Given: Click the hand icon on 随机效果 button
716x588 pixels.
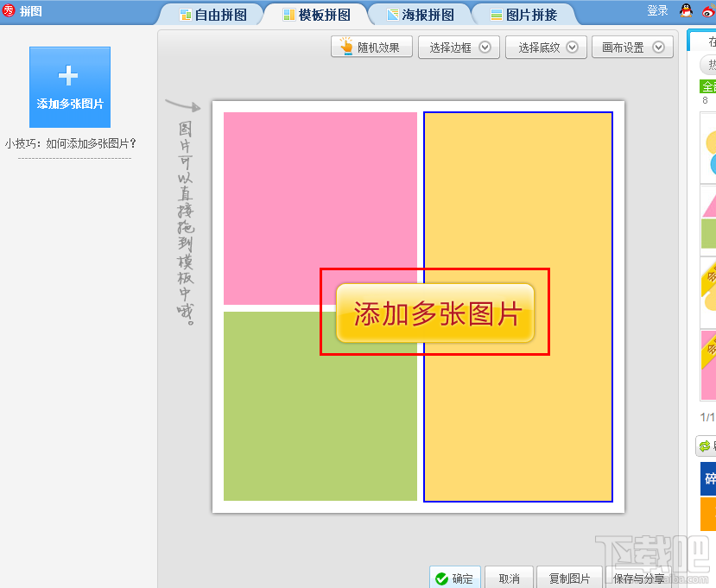Looking at the screenshot, I should tap(345, 47).
